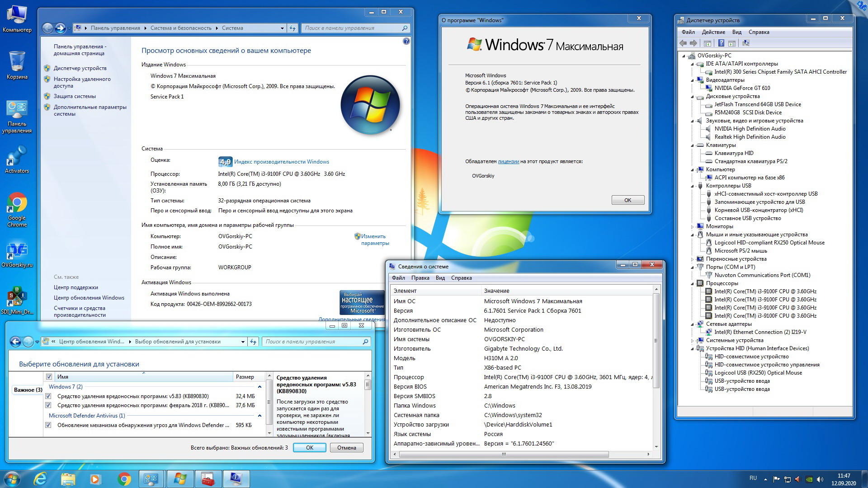The image size is (868, 488).
Task: Expand Переносные устройства node
Action: [x=692, y=259]
